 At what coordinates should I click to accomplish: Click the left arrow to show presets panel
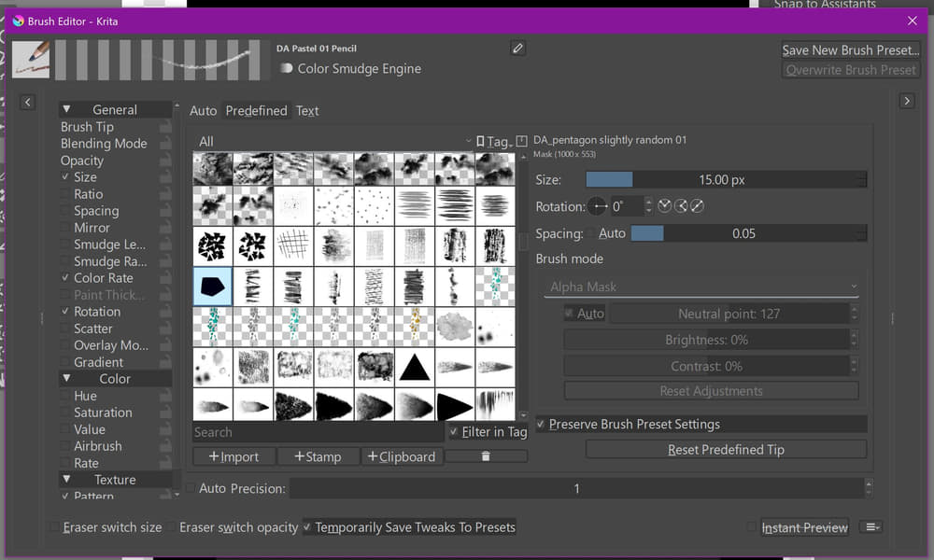coord(27,102)
